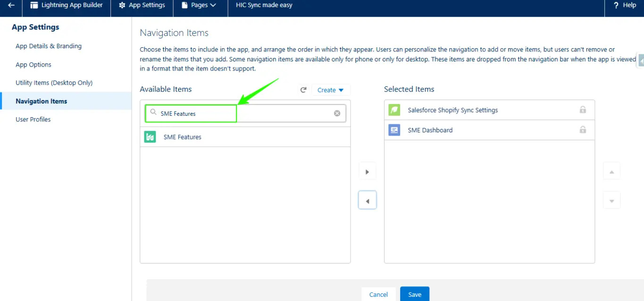Expand the Pages dropdown
The height and width of the screenshot is (301, 644).
tap(199, 5)
